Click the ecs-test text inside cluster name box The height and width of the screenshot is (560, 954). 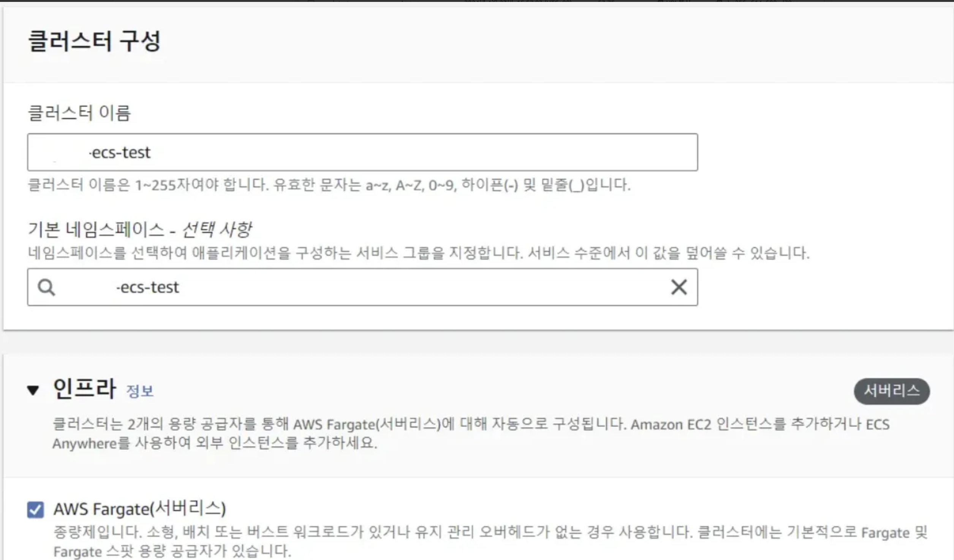click(x=120, y=152)
